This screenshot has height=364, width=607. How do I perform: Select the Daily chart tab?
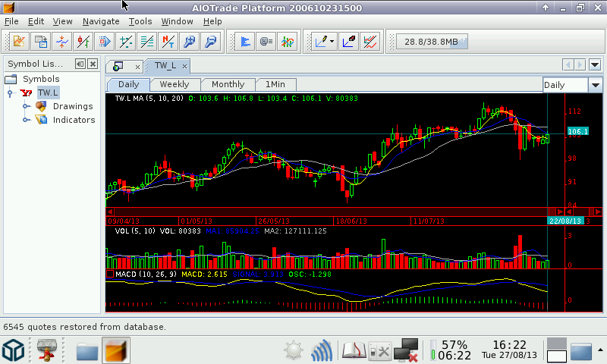(x=128, y=84)
